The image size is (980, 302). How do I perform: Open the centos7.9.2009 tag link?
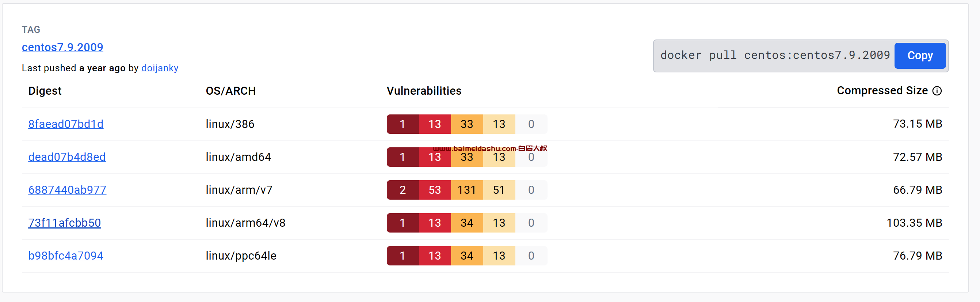point(62,47)
